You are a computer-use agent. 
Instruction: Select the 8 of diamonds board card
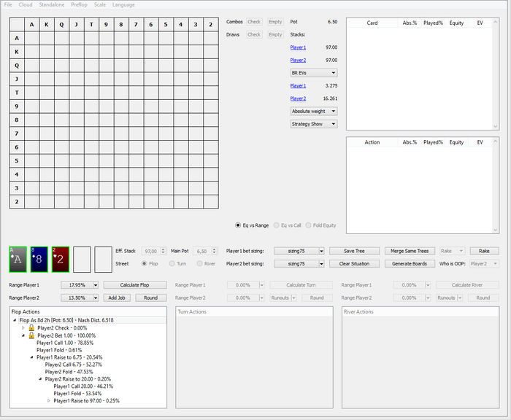(x=39, y=260)
